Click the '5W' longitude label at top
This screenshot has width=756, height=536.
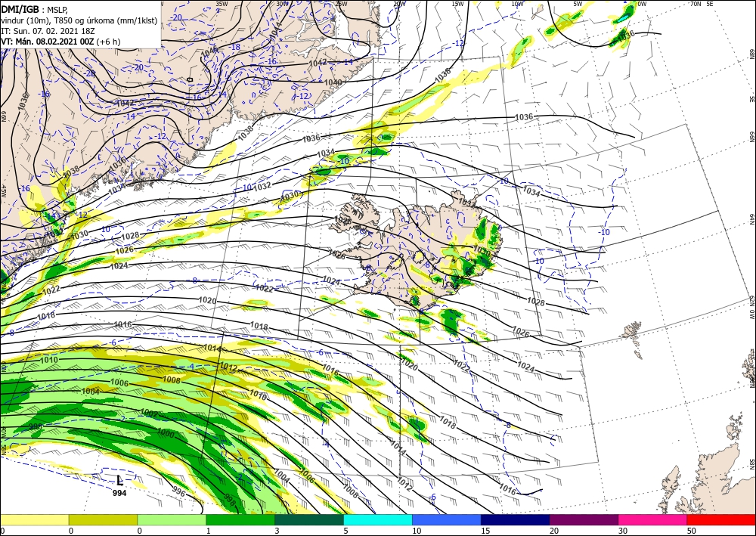pyautogui.click(x=578, y=4)
